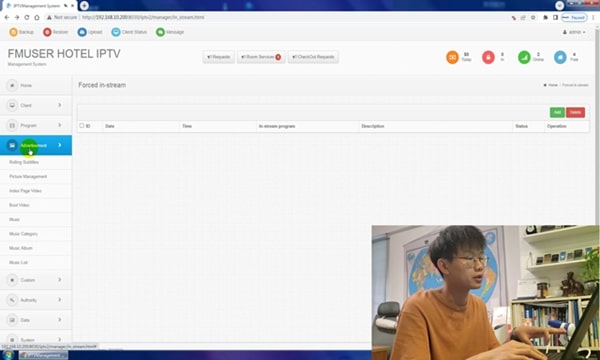The image size is (600, 360).
Task: Click the share page icon in address bar
Action: [x=523, y=18]
